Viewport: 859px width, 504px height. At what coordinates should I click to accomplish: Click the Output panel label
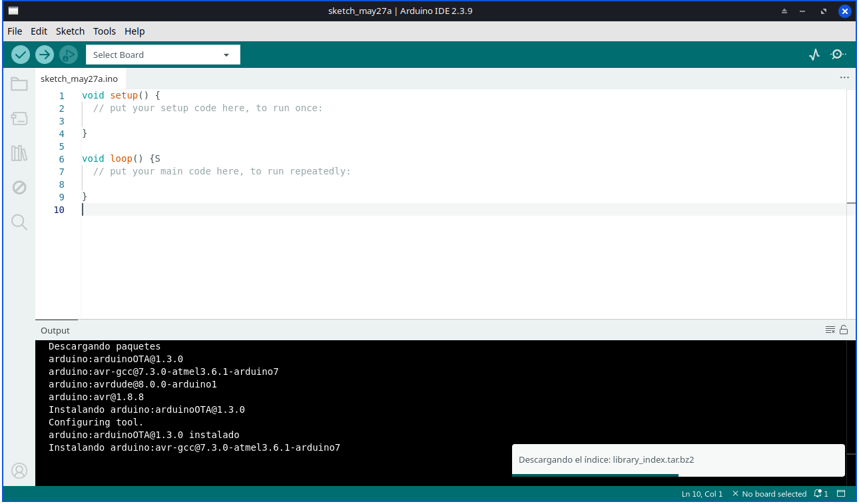[55, 330]
